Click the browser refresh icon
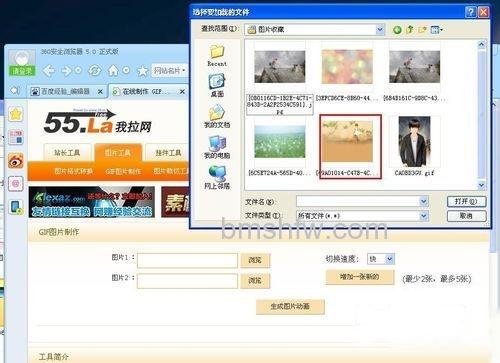The width and height of the screenshot is (500, 363). 95,71
